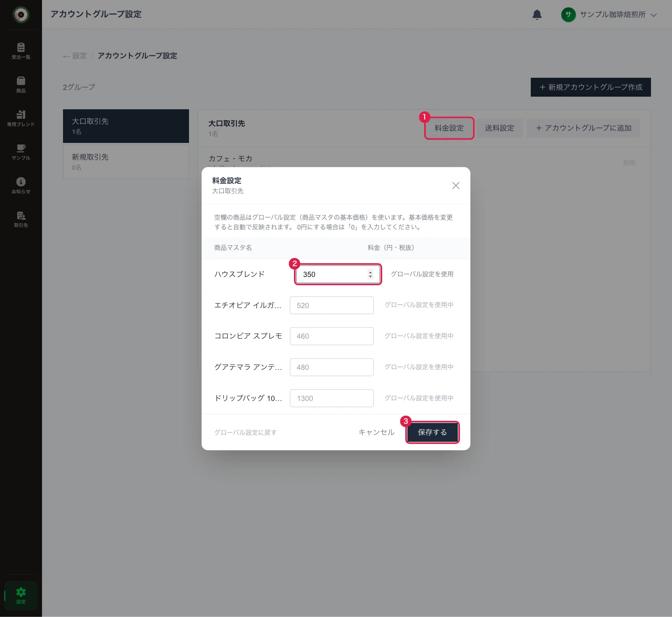
Task: Click the 2グループ count text
Action: point(79,87)
